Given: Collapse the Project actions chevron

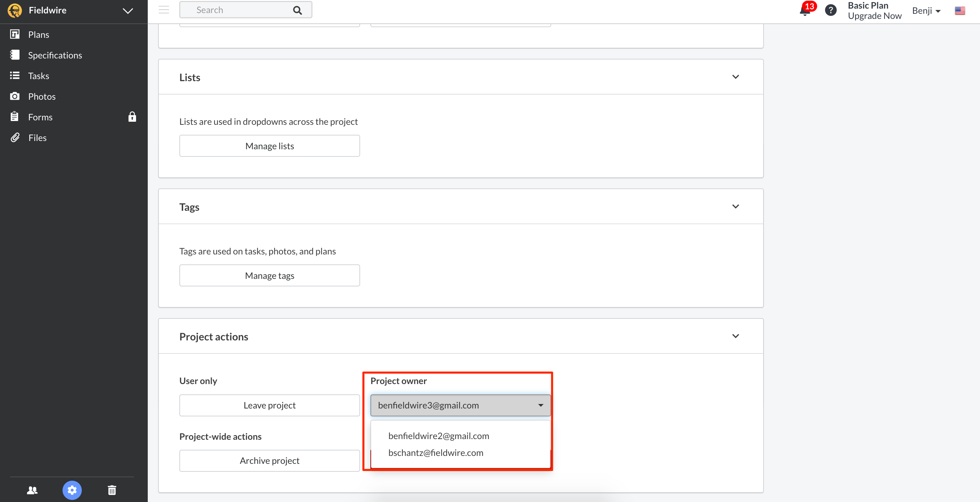Looking at the screenshot, I should pos(735,336).
